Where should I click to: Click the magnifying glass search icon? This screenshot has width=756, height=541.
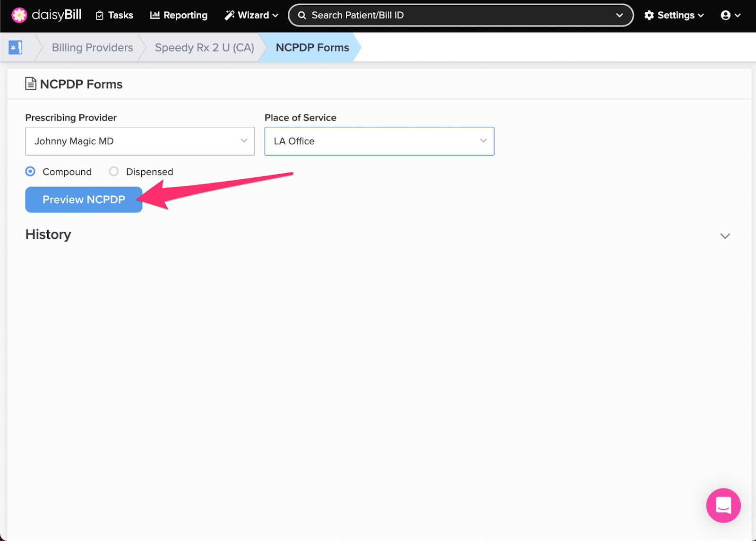click(x=302, y=15)
